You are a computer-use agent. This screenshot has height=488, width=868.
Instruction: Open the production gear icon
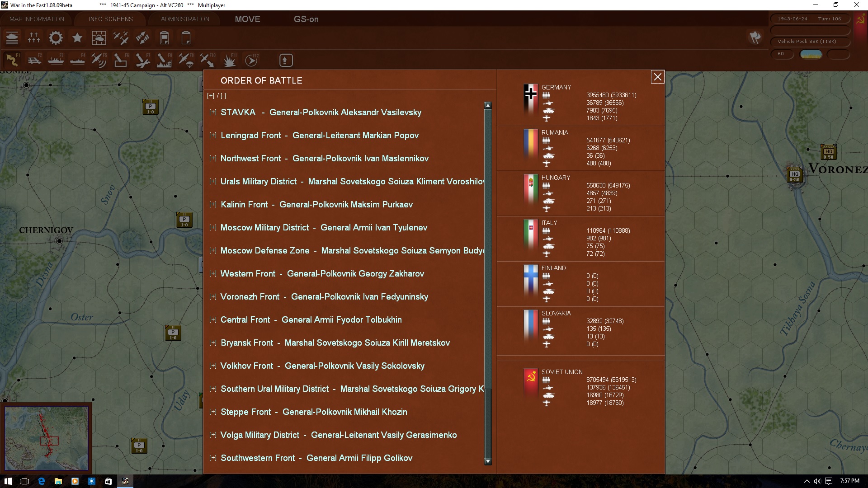pos(56,38)
